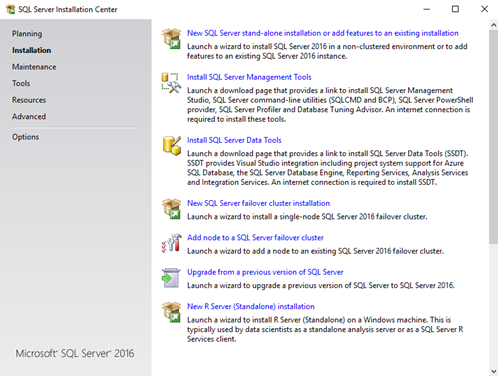Image resolution: width=498 pixels, height=376 pixels.
Task: Click the scrollbar down arrow
Action: pyautogui.click(x=493, y=371)
